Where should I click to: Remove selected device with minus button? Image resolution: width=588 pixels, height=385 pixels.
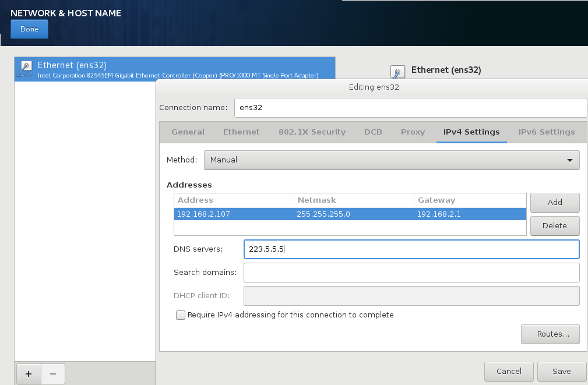point(53,374)
